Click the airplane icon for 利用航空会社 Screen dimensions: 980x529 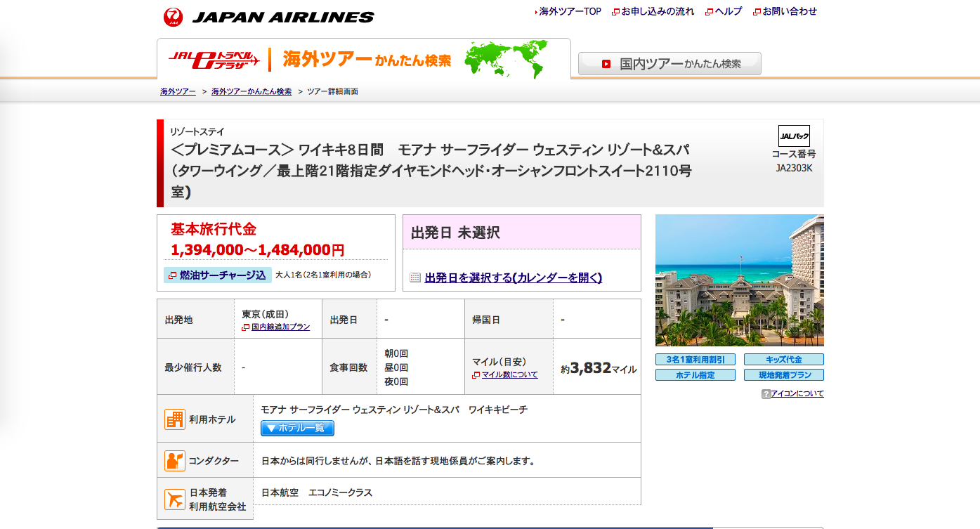(175, 499)
